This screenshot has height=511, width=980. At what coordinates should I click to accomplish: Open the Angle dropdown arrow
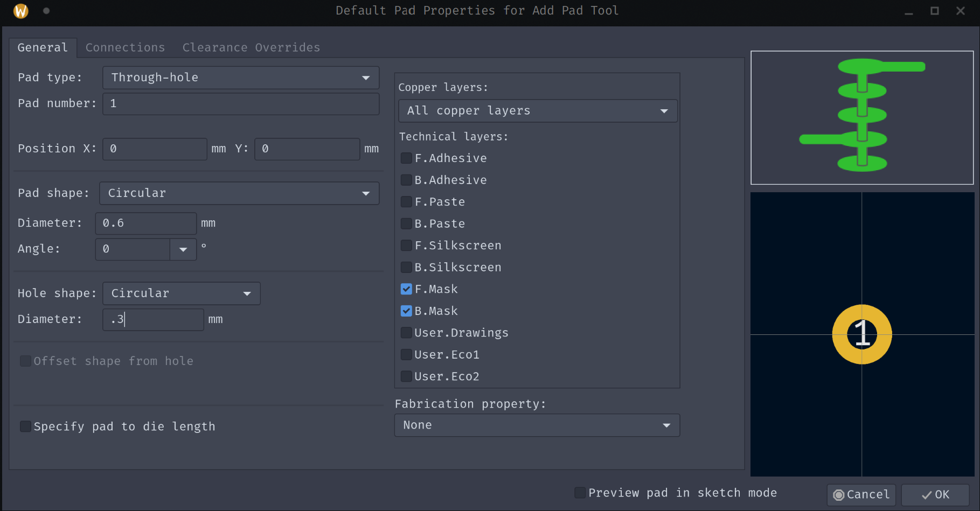tap(183, 249)
